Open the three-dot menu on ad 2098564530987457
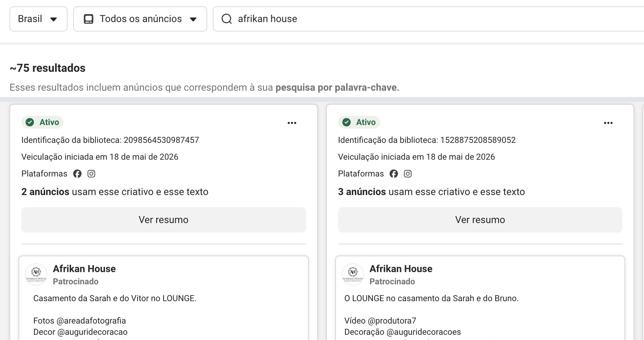Viewport: 644px width, 340px height. (292, 123)
